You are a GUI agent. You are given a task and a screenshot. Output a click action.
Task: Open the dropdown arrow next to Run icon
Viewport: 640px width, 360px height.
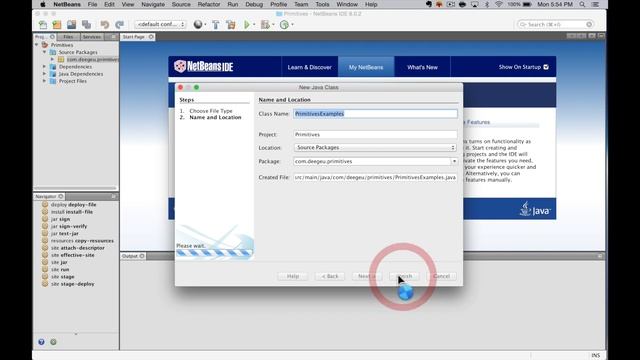tap(254, 24)
